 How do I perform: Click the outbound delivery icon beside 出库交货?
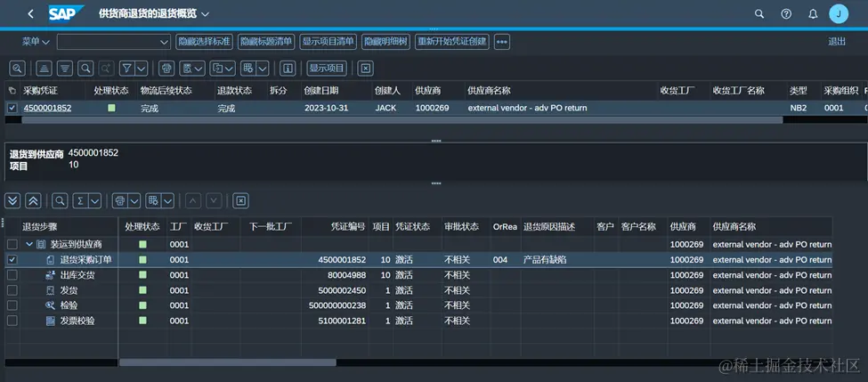click(51, 275)
